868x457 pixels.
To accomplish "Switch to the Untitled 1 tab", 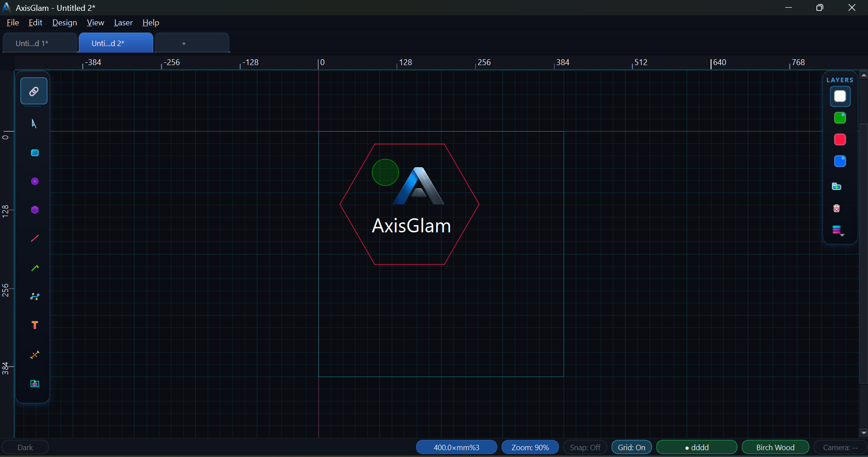I will 40,43.
